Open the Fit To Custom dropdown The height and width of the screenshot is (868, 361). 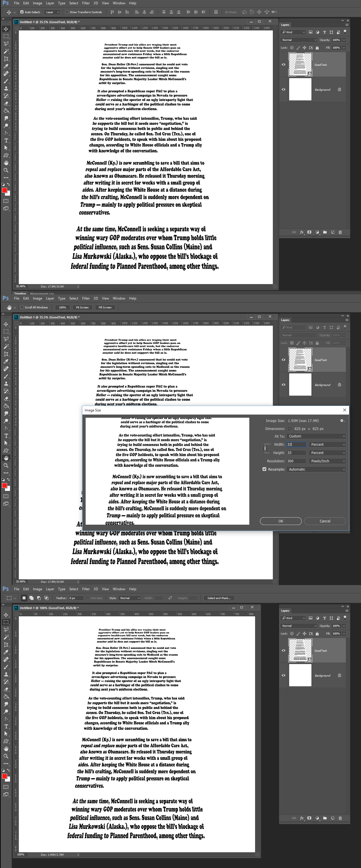click(x=317, y=436)
